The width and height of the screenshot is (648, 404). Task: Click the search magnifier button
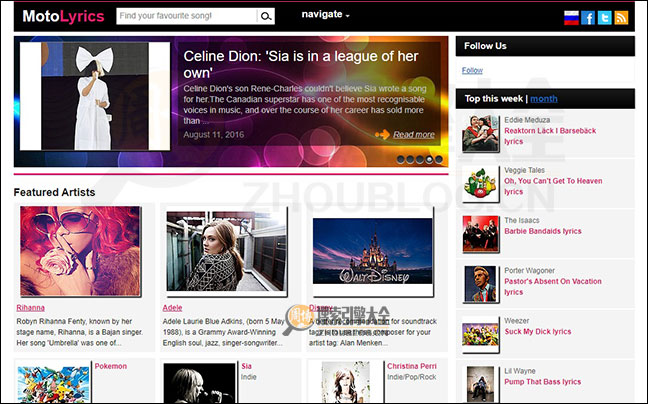(x=266, y=16)
